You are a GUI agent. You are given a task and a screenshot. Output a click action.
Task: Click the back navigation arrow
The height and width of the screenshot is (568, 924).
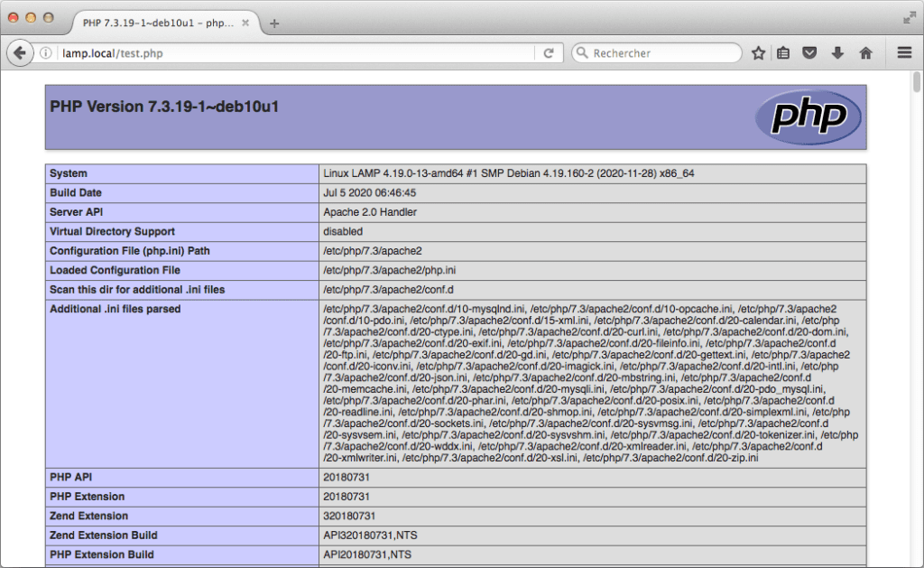point(19,52)
